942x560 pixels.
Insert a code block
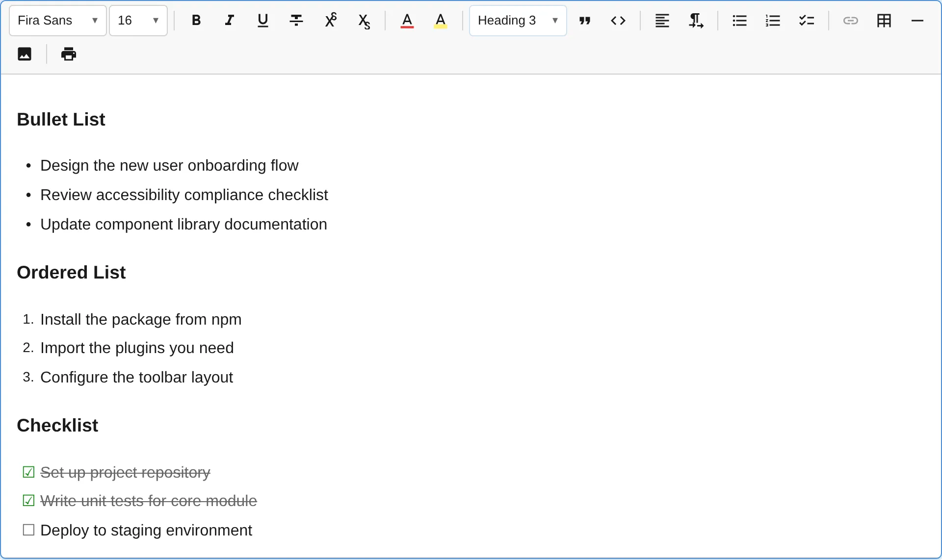[x=618, y=20]
